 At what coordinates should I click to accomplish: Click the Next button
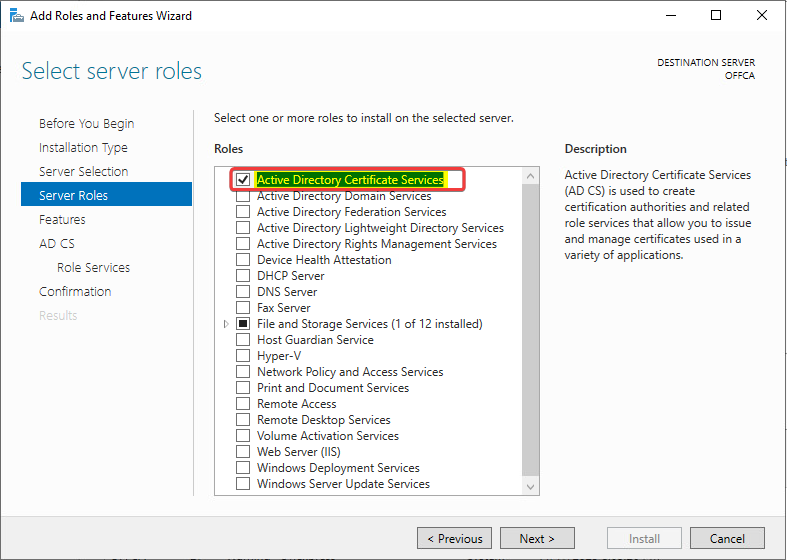(x=537, y=538)
